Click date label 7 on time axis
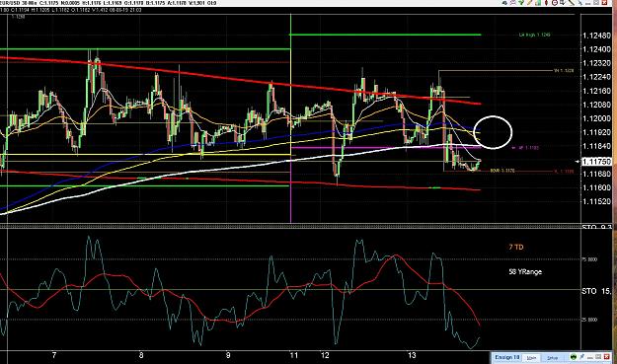This screenshot has width=617, height=364. [x=54, y=355]
